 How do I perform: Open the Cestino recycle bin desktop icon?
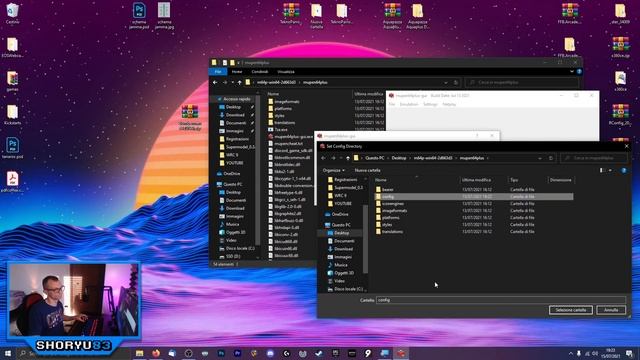point(12,13)
